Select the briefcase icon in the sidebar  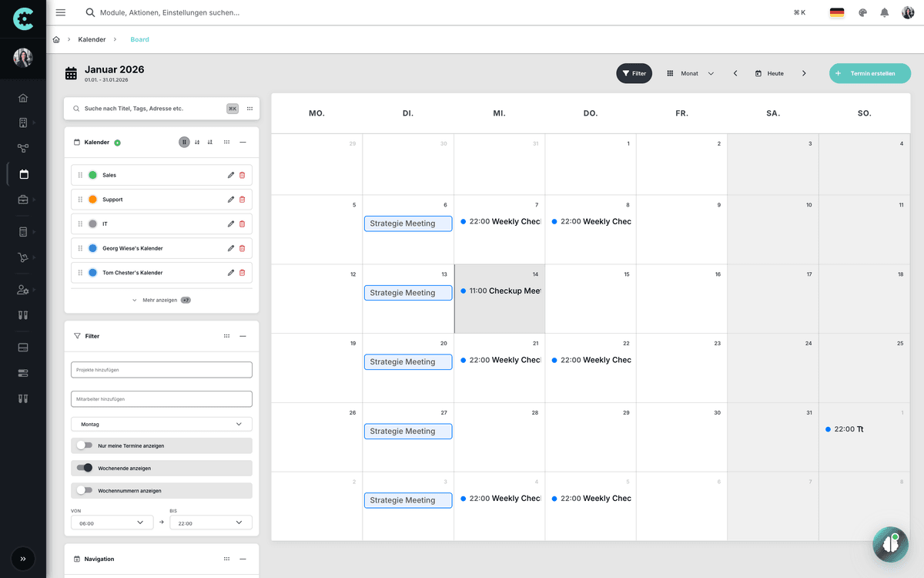[23, 197]
